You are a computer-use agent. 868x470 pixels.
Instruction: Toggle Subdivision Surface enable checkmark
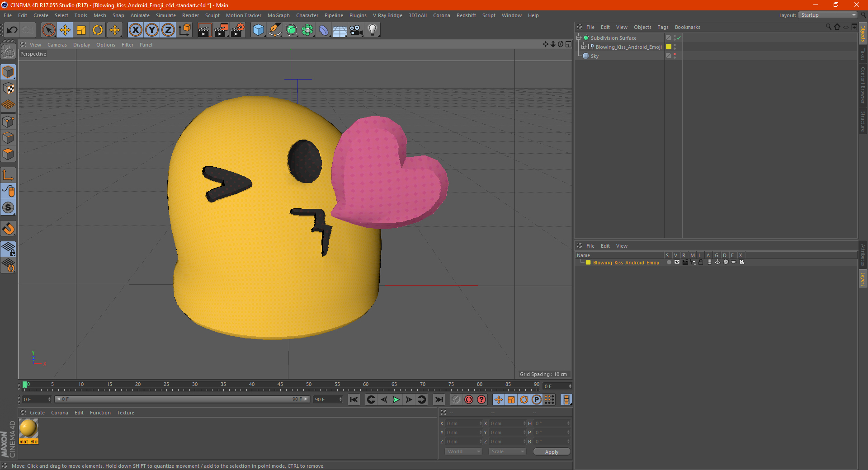[x=679, y=38]
